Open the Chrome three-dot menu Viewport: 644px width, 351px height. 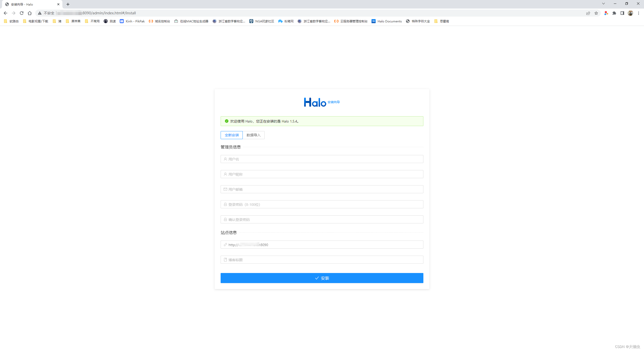(638, 13)
